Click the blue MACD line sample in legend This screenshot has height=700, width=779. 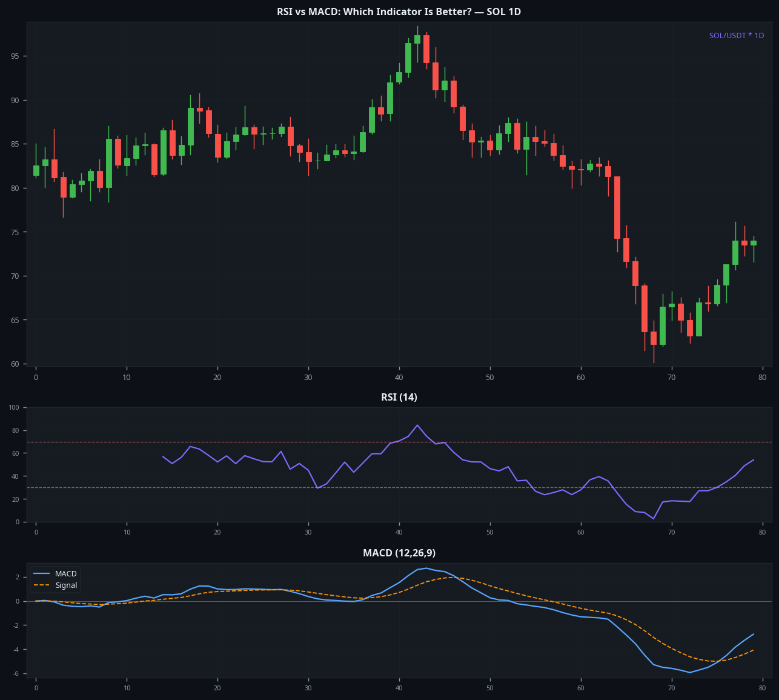point(41,574)
